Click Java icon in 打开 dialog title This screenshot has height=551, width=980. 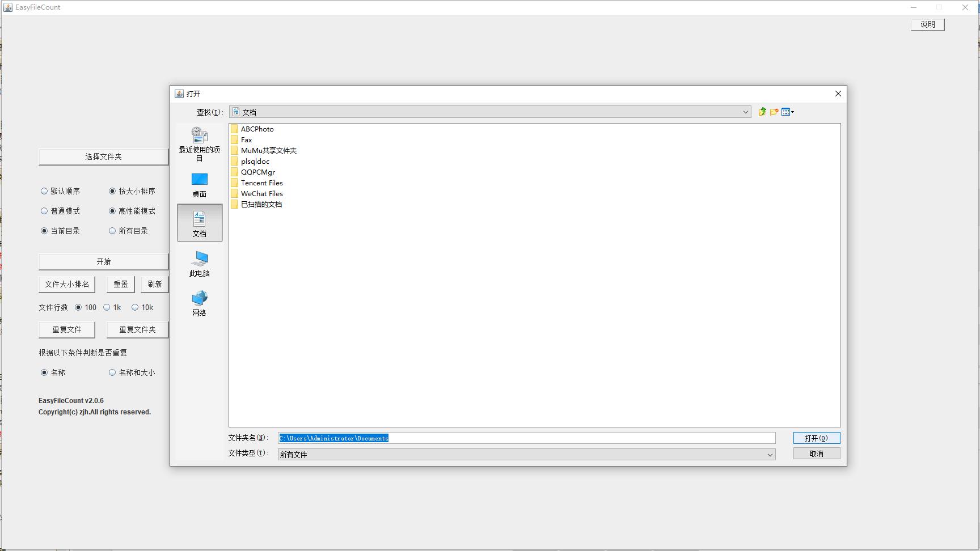pos(179,94)
